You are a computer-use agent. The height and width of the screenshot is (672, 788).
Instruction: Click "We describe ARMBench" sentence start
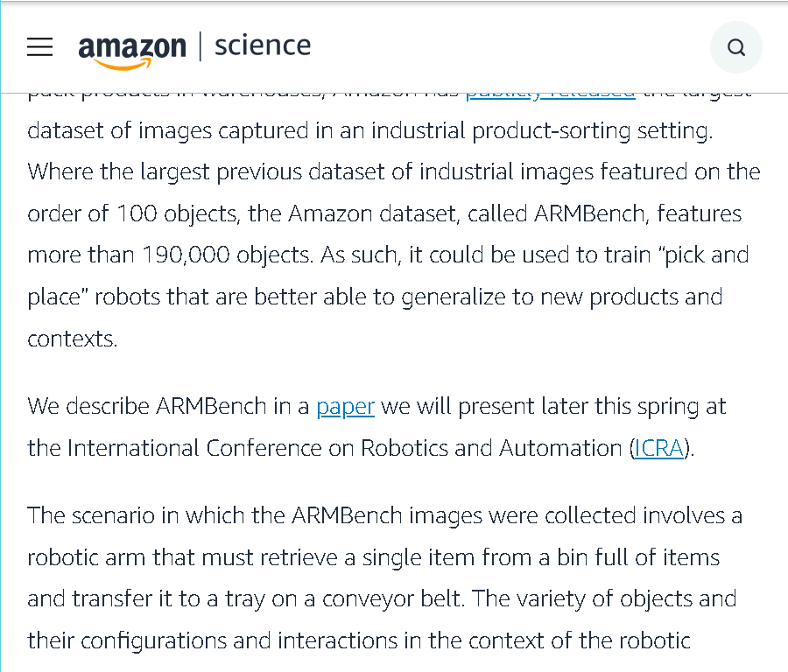click(147, 406)
